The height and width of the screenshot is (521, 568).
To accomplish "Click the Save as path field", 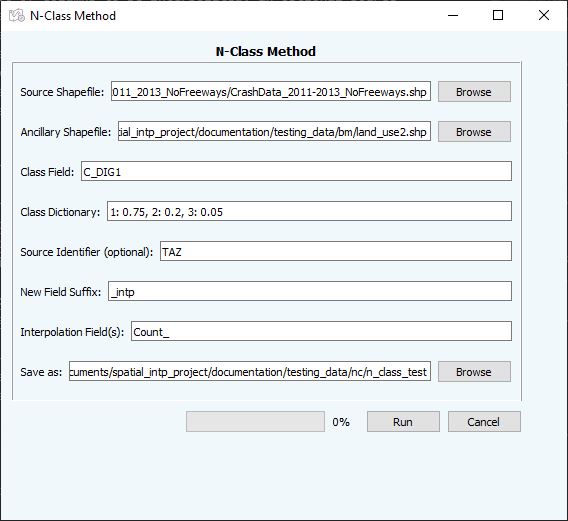I will 250,371.
